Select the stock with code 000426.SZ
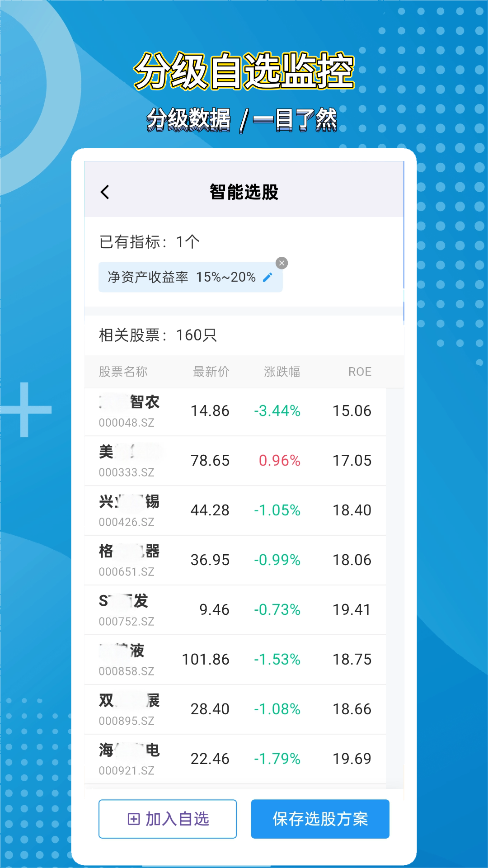Screen dimensions: 488x868 [x=235, y=511]
